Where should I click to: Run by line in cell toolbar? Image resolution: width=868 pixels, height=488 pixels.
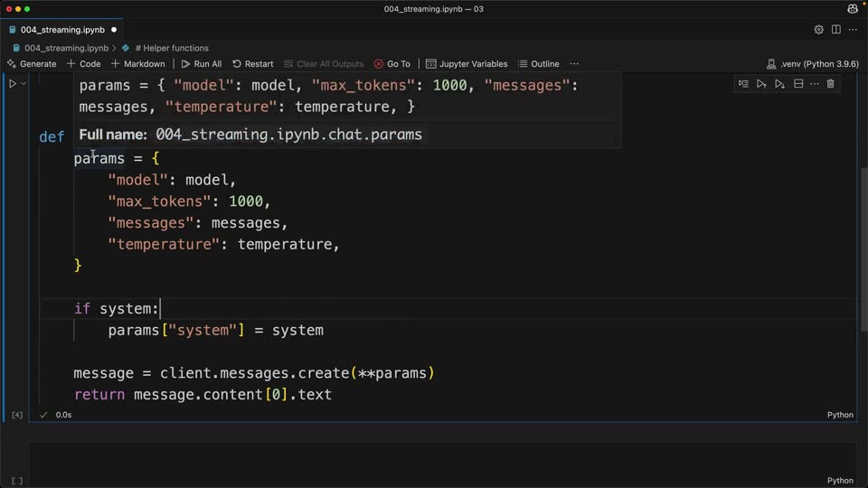743,84
